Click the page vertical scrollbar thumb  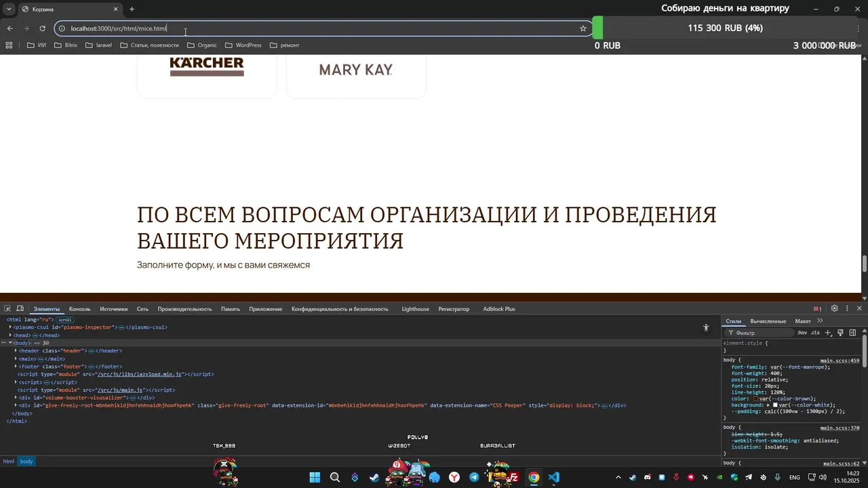tap(865, 264)
